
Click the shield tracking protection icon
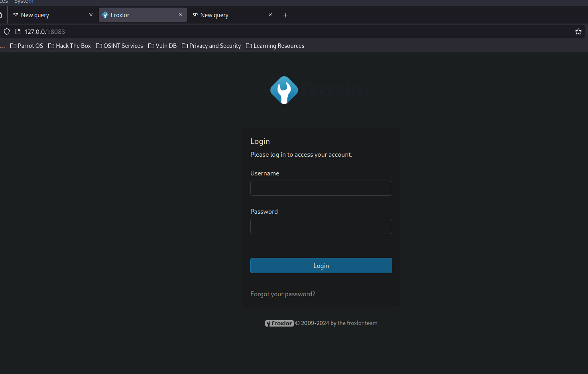coord(7,31)
